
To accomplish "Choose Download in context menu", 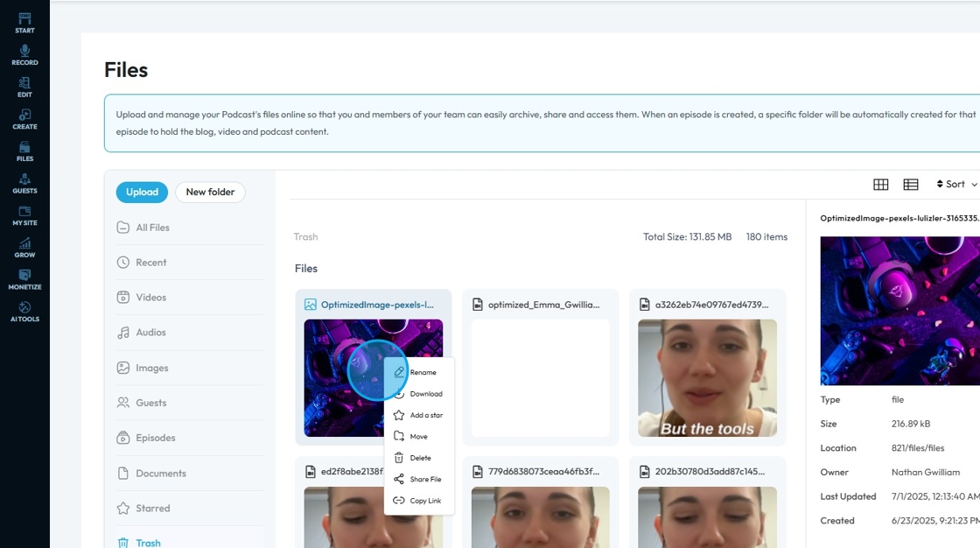I will [x=419, y=393].
